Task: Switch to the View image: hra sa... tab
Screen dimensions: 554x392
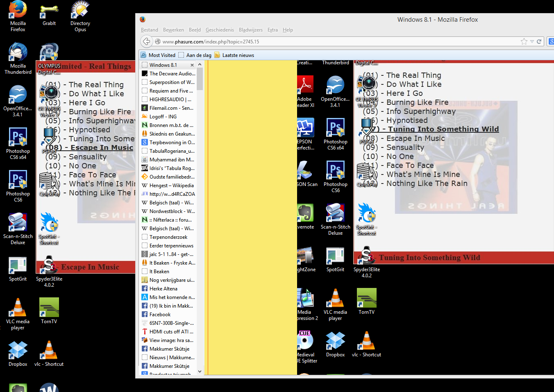Action: (168, 340)
